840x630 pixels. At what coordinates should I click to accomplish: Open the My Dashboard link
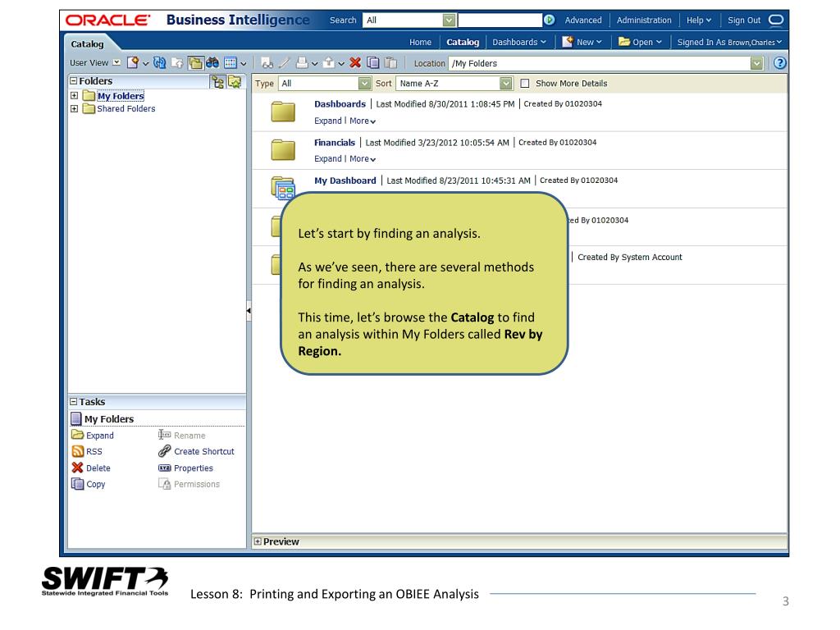[345, 180]
